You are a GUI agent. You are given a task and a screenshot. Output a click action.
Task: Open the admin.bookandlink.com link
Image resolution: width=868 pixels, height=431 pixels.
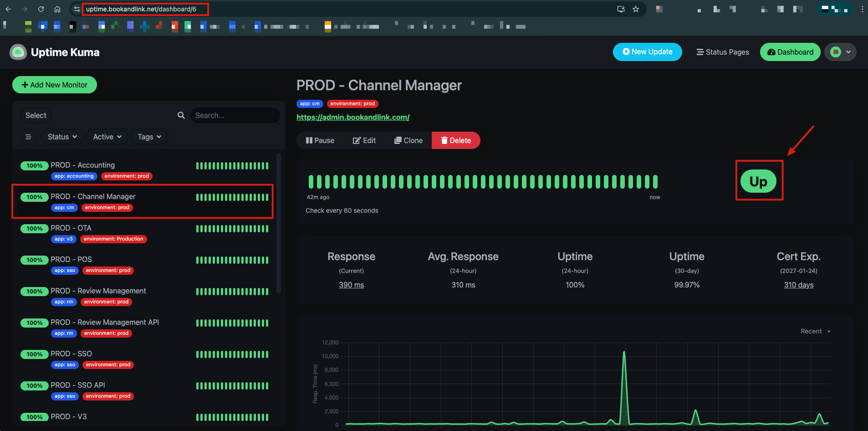pos(353,117)
